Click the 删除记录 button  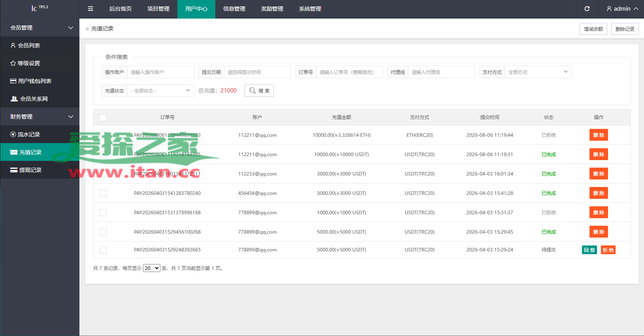point(625,29)
